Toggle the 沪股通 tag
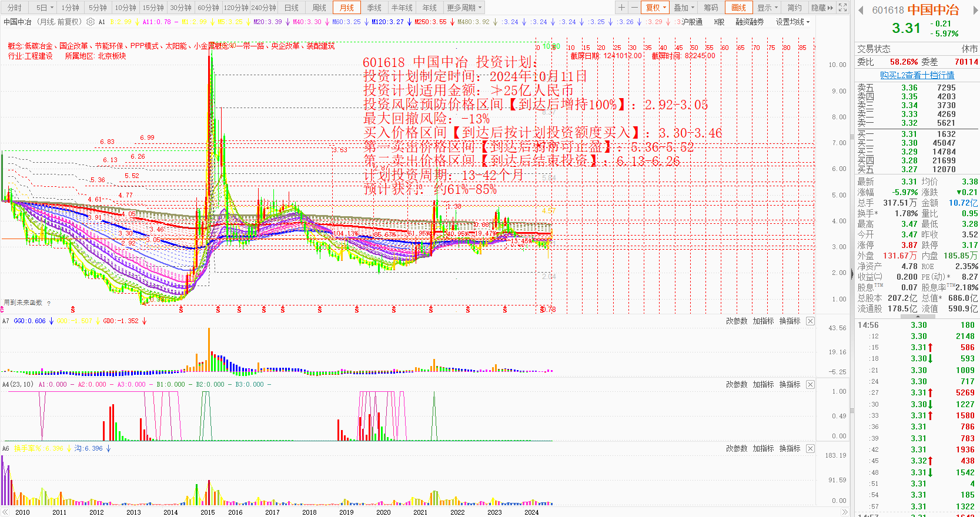 pos(692,22)
